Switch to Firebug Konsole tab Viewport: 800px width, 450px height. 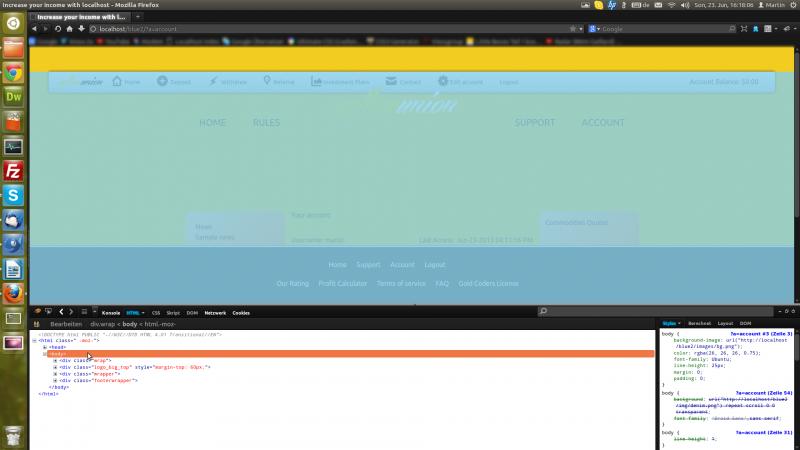pos(111,313)
